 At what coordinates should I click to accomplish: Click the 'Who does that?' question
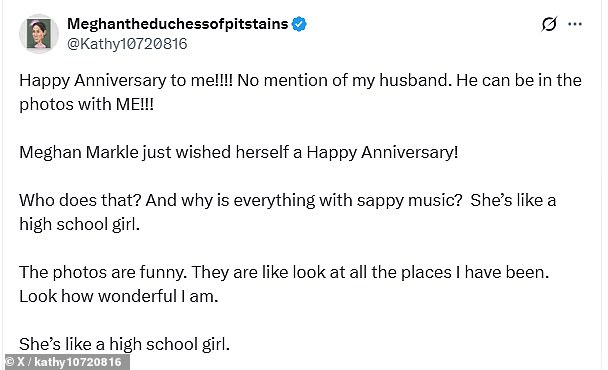(x=81, y=201)
